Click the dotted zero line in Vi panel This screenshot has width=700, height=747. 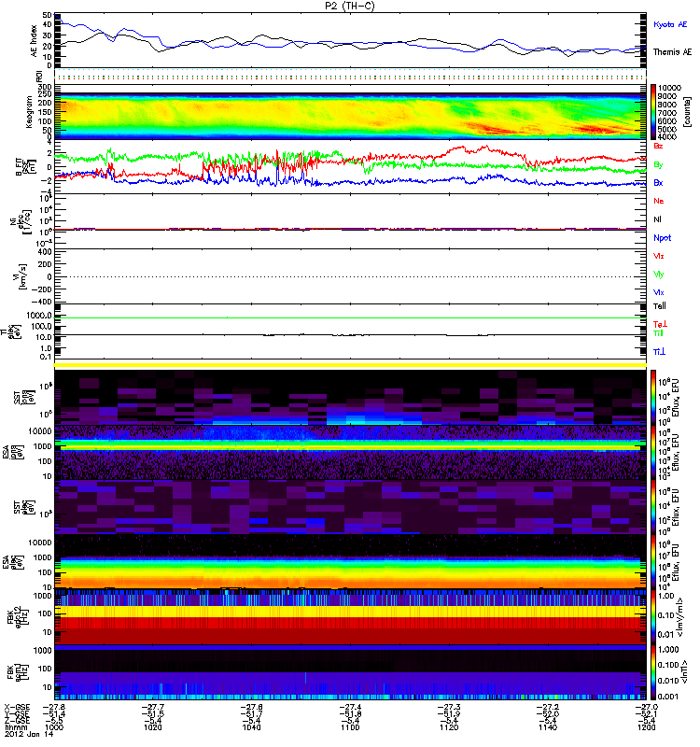point(350,276)
